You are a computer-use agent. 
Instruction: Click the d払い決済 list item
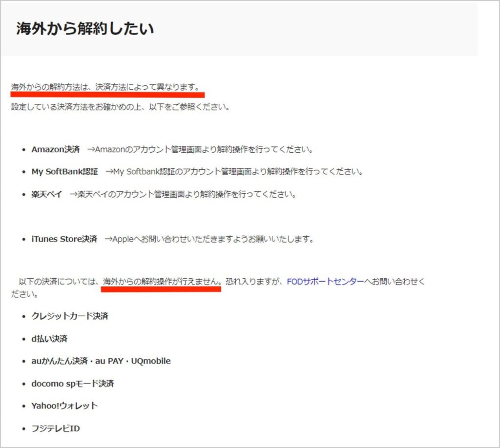click(x=49, y=339)
